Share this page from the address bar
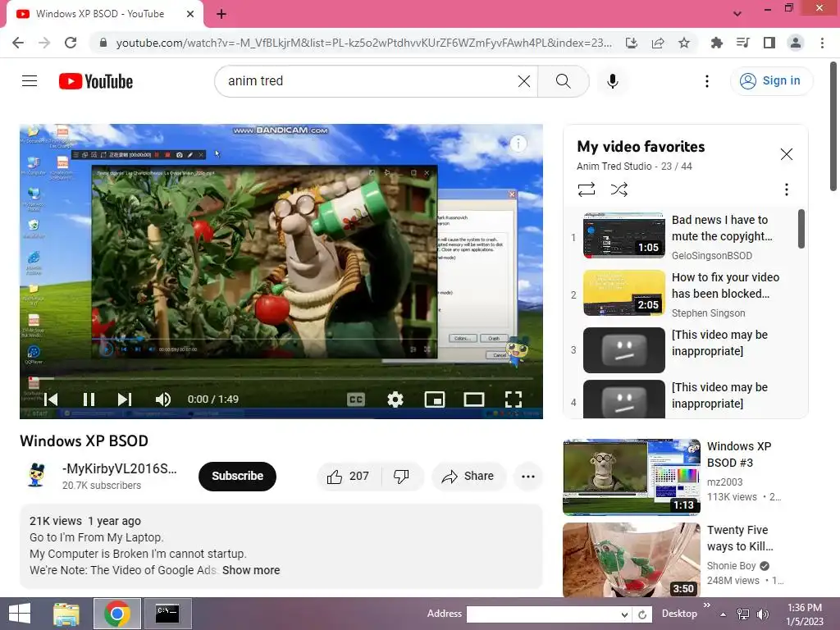This screenshot has width=840, height=630. [x=657, y=43]
